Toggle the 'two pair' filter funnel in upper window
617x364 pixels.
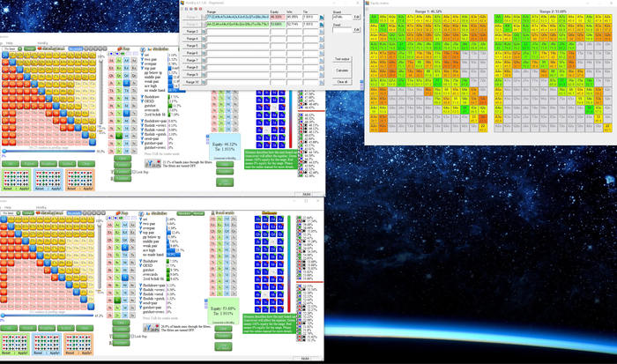click(143, 59)
